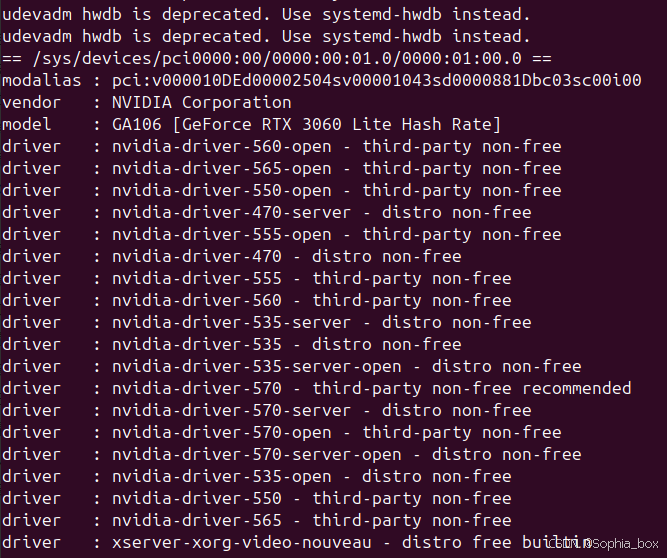
Task: Click the nvidia-driver-535-server-open line
Action: pyautogui.click(x=291, y=367)
